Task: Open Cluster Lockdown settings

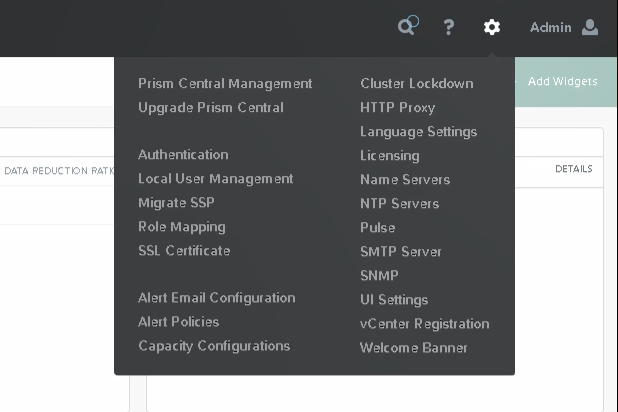Action: click(417, 84)
